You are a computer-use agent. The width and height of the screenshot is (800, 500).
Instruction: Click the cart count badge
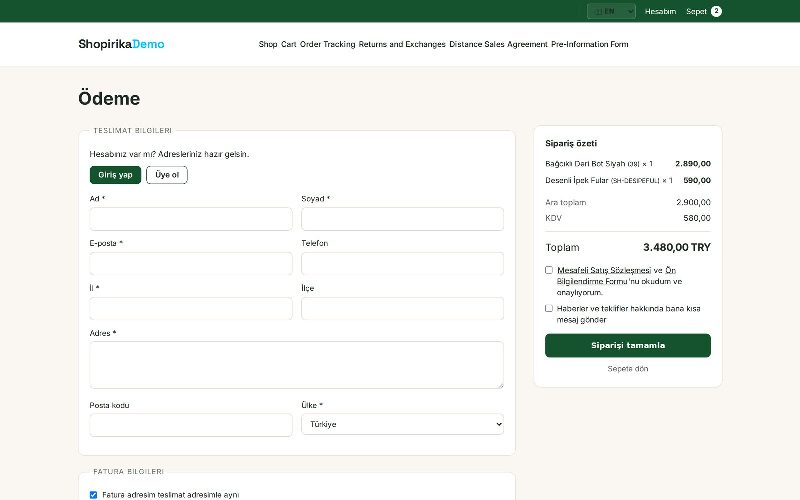(x=716, y=11)
